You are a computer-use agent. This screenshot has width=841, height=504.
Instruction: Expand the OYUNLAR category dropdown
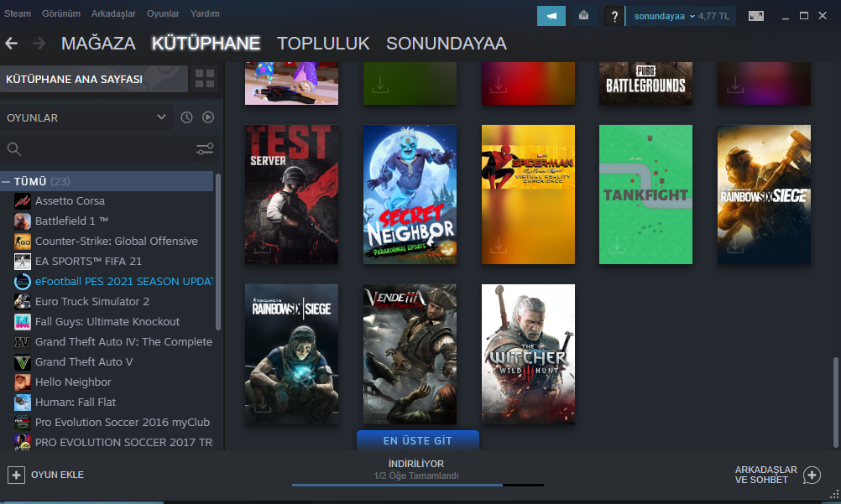click(x=86, y=117)
